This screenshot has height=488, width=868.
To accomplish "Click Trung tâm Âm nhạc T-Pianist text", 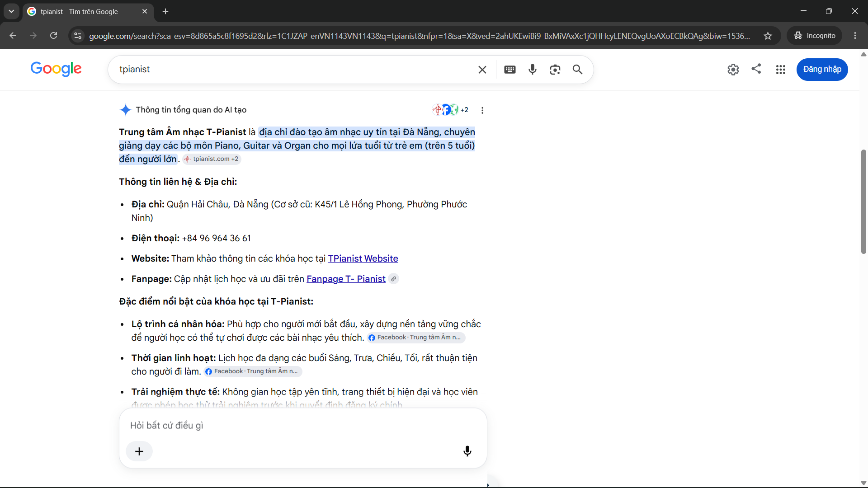I will [183, 132].
